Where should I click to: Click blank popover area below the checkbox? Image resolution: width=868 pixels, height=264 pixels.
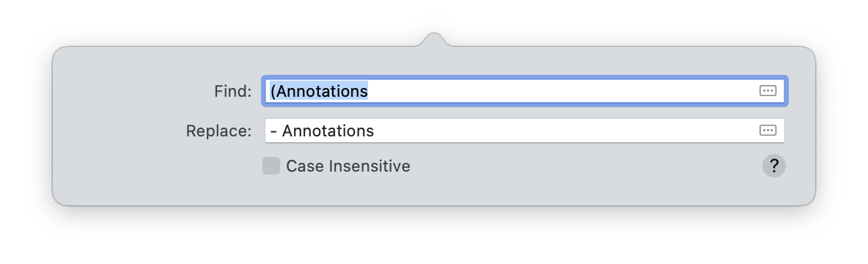434,191
